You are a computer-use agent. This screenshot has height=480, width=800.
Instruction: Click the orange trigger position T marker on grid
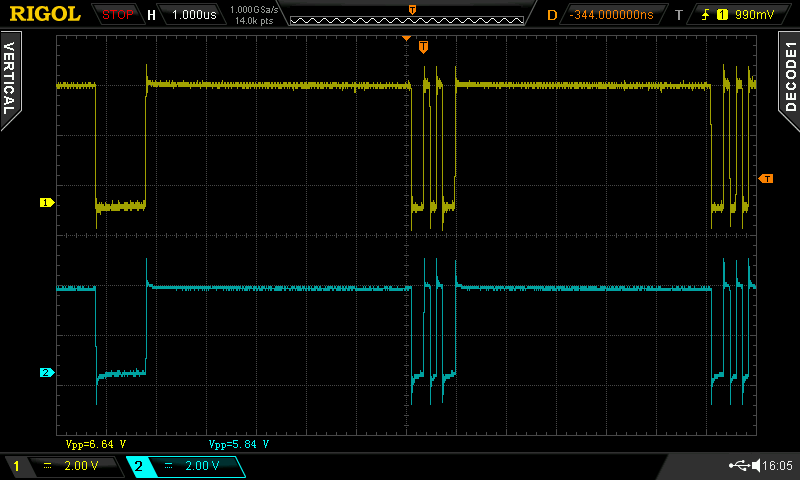pos(423,47)
